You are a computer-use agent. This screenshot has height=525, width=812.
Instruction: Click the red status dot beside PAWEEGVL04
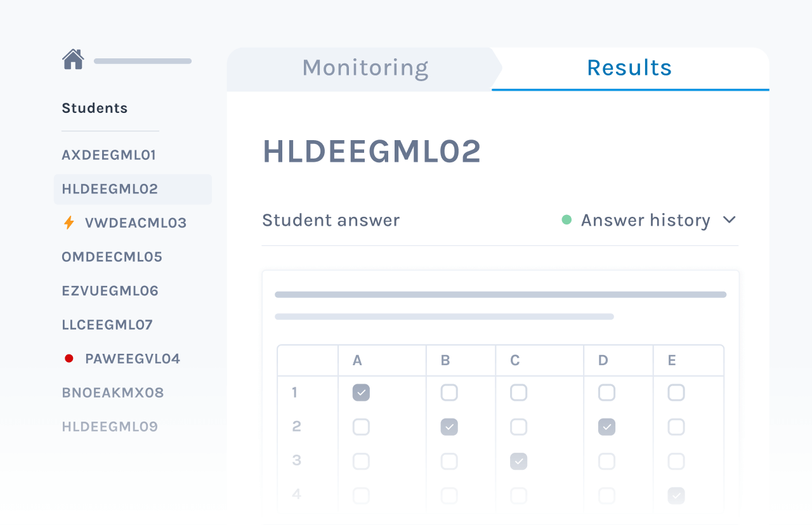pos(69,358)
